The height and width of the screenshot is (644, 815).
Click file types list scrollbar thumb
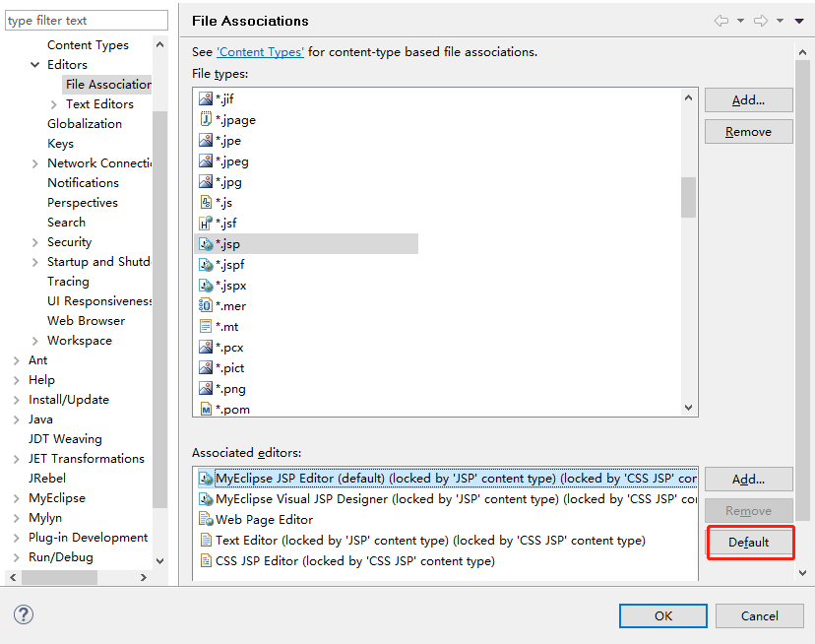[688, 197]
